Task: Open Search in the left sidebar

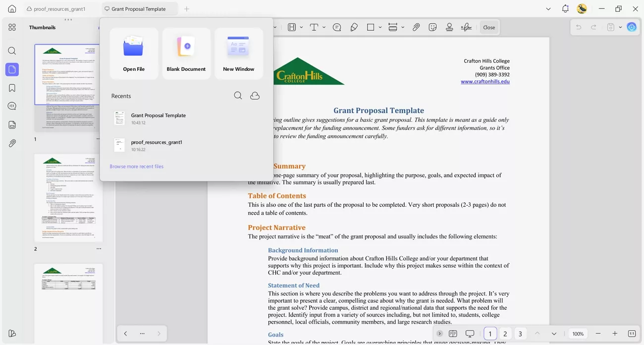Action: click(x=12, y=51)
